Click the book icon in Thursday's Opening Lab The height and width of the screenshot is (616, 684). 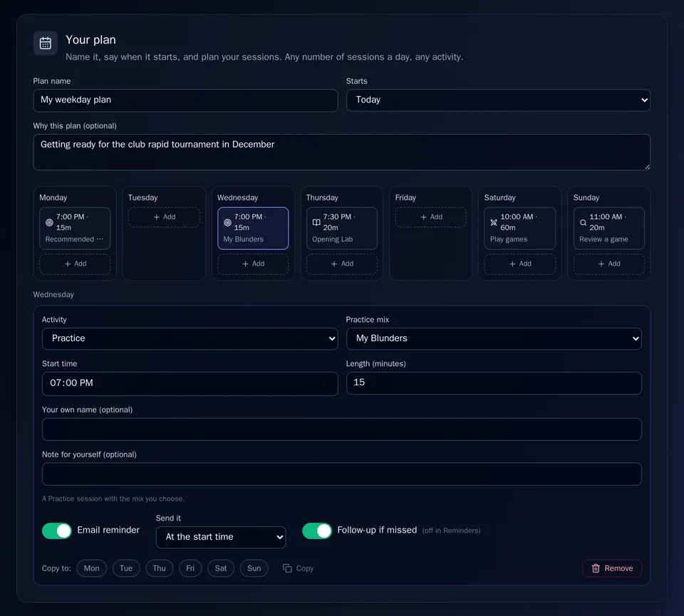pos(316,222)
